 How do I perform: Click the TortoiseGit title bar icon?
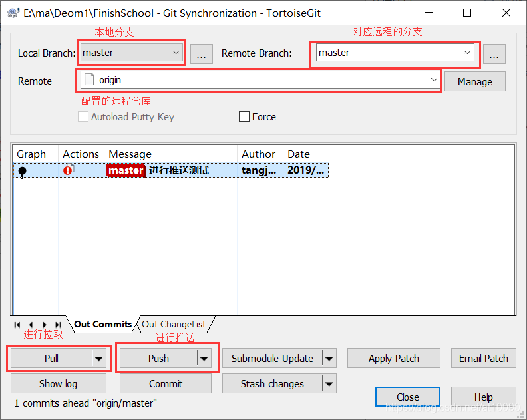click(x=13, y=13)
